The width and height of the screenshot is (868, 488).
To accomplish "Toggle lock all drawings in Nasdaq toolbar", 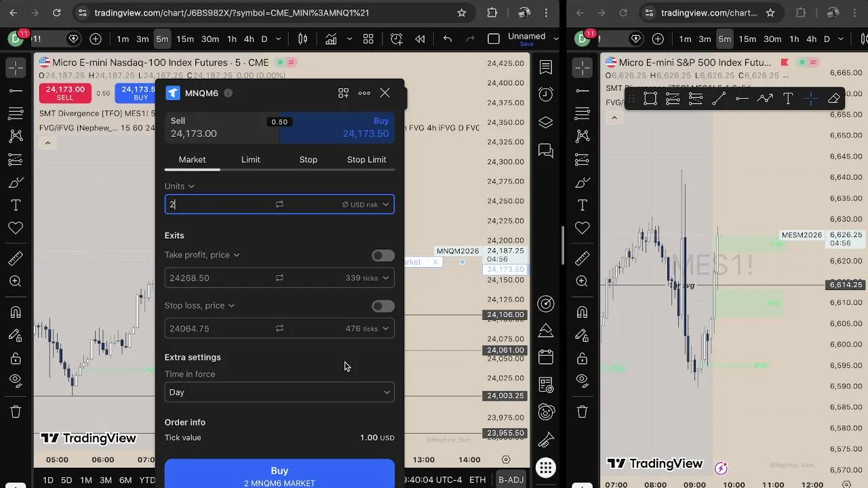I will 16,359.
